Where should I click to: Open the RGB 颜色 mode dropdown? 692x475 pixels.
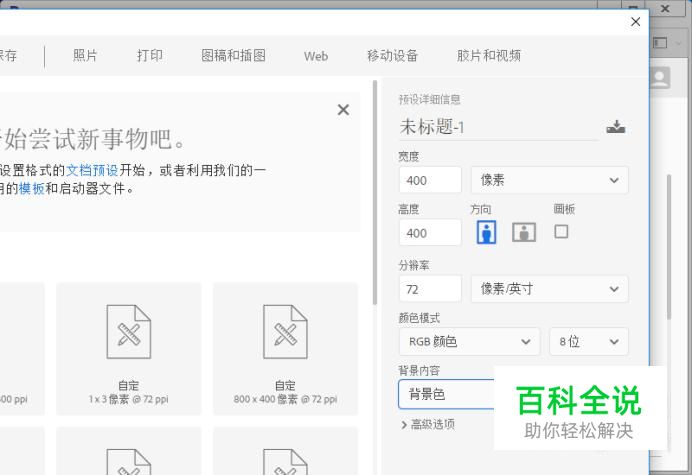[x=469, y=341]
